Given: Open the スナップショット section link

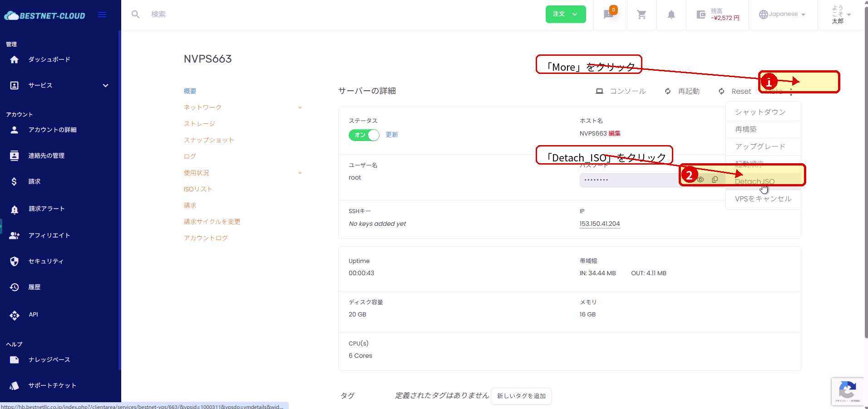Looking at the screenshot, I should 209,140.
